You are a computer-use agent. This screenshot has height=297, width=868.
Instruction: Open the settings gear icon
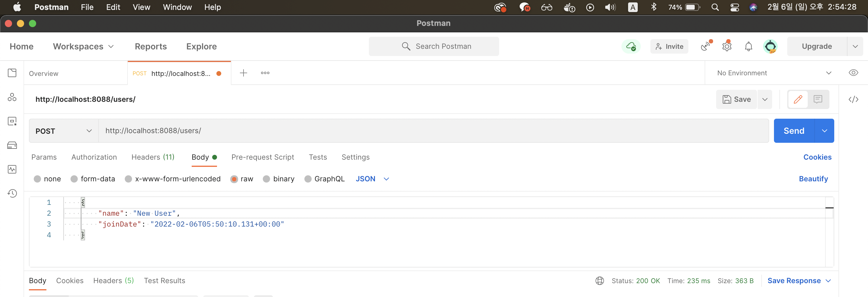(727, 46)
